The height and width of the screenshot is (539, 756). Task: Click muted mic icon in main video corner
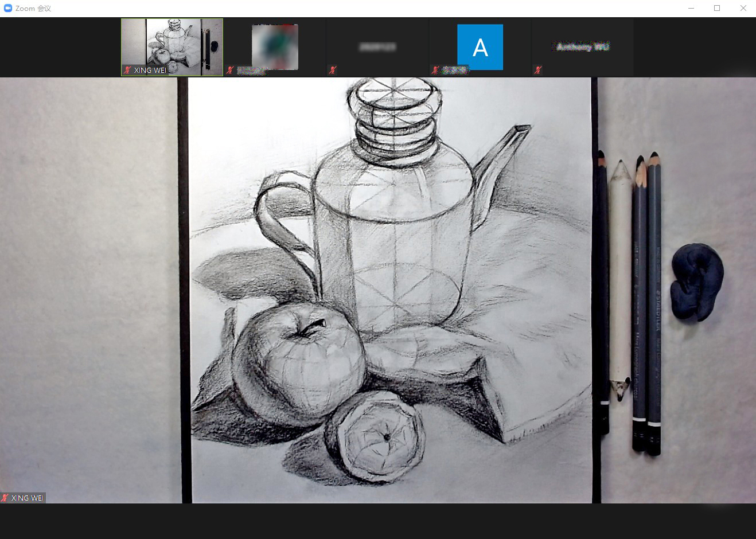(x=5, y=498)
